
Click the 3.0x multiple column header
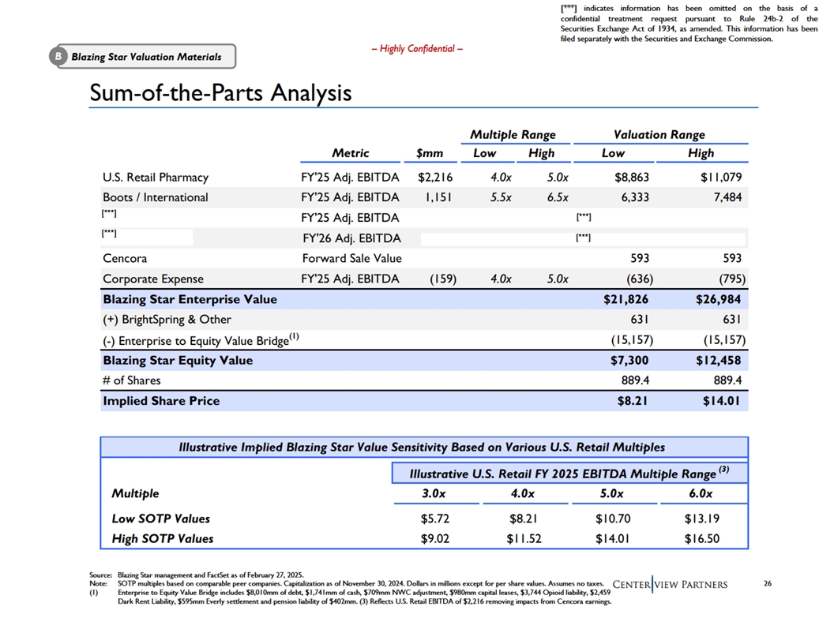[434, 493]
